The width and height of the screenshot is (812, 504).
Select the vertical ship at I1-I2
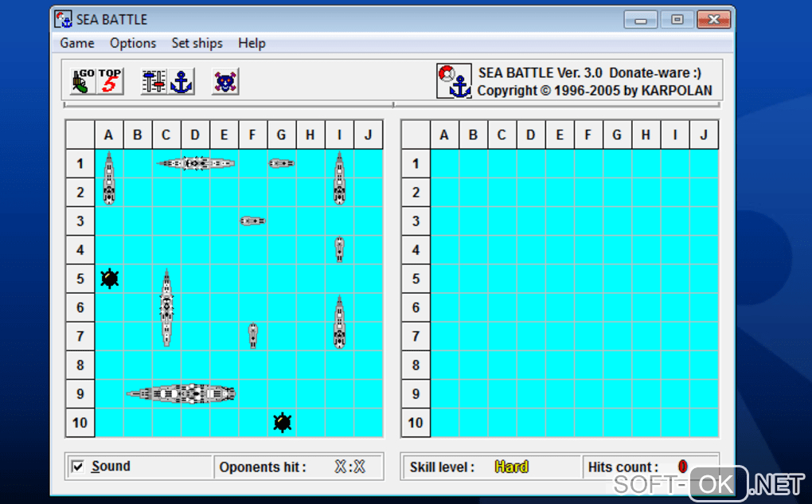339,178
